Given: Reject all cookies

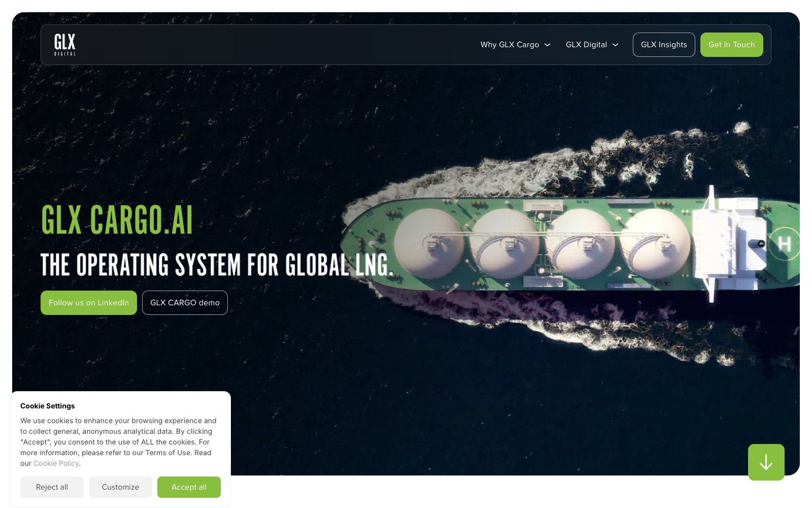Looking at the screenshot, I should click(x=52, y=487).
